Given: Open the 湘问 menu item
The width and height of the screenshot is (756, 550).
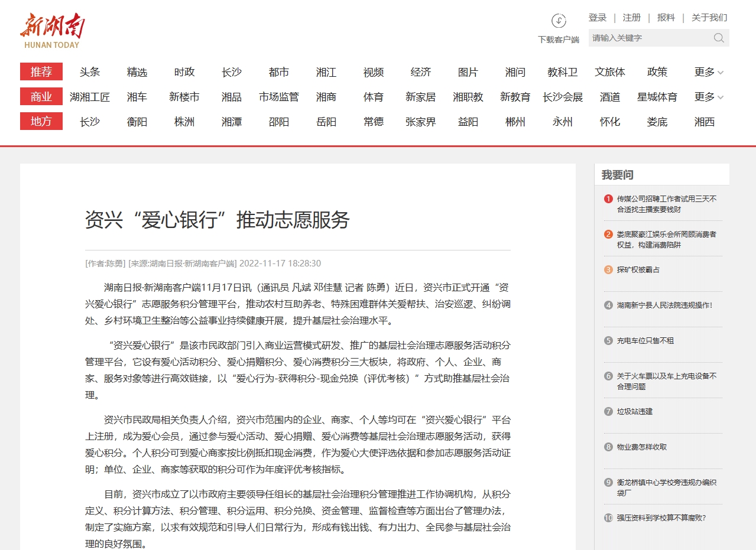Looking at the screenshot, I should [x=515, y=72].
